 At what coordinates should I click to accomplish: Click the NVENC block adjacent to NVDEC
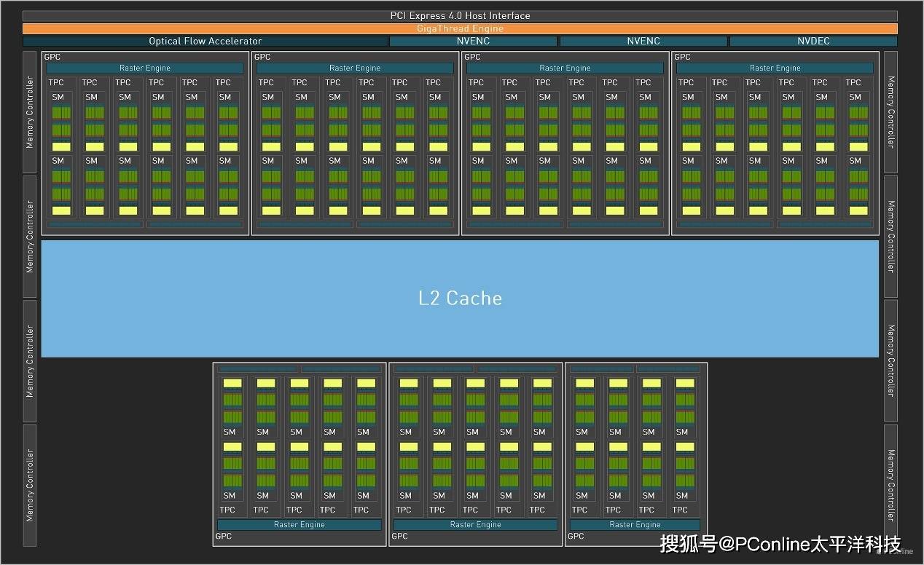pos(643,42)
